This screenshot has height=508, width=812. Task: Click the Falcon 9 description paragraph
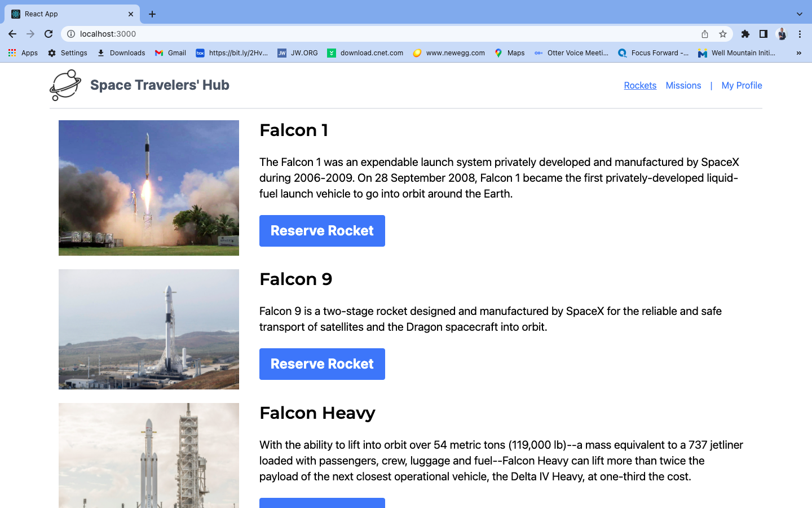491,319
